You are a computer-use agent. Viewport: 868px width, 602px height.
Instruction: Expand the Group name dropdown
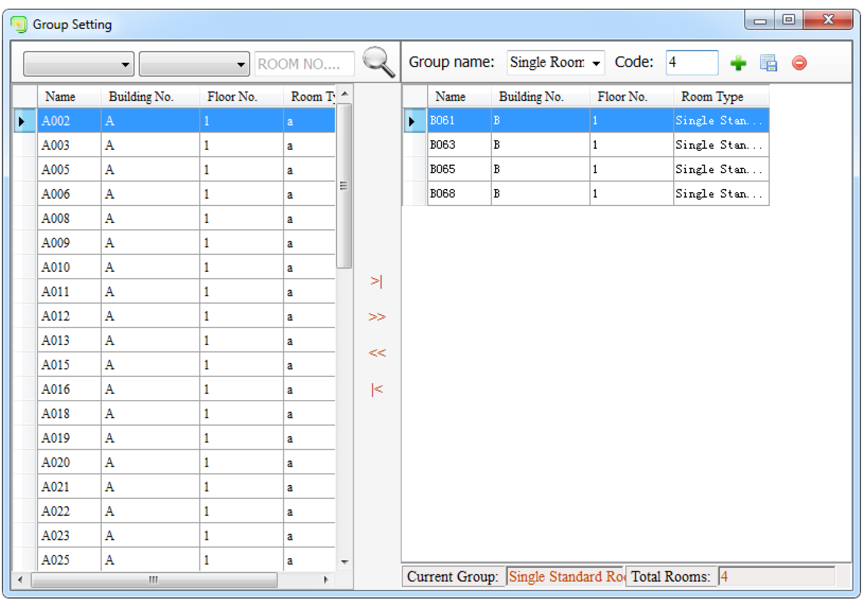596,63
